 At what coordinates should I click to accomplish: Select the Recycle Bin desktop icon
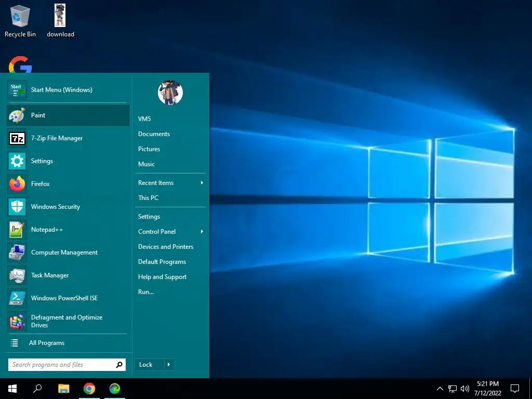pos(20,21)
